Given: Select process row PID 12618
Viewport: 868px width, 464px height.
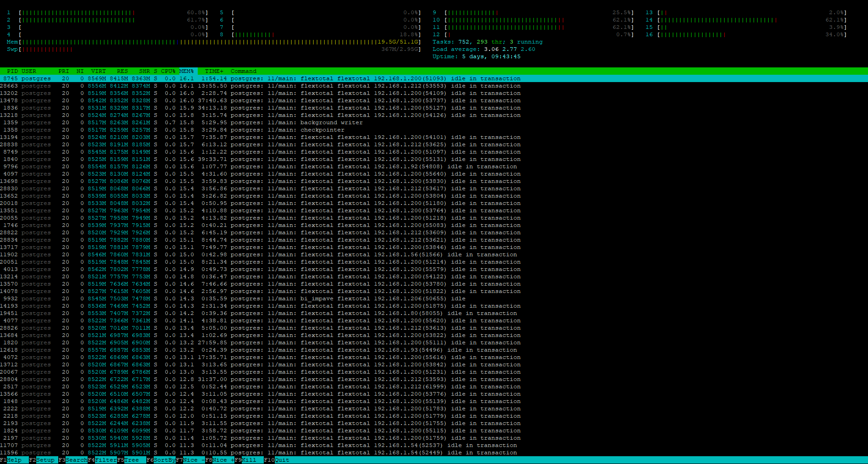Looking at the screenshot, I should (434, 350).
